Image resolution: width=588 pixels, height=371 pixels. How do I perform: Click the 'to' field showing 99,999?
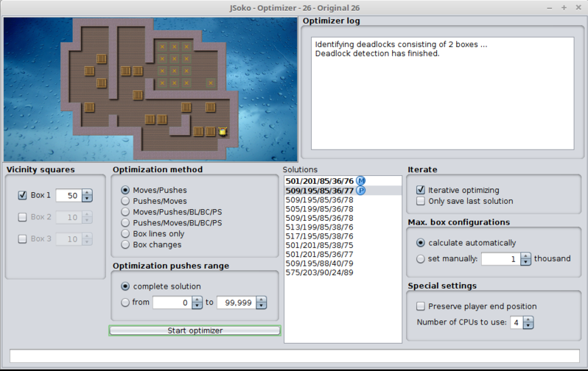point(237,303)
